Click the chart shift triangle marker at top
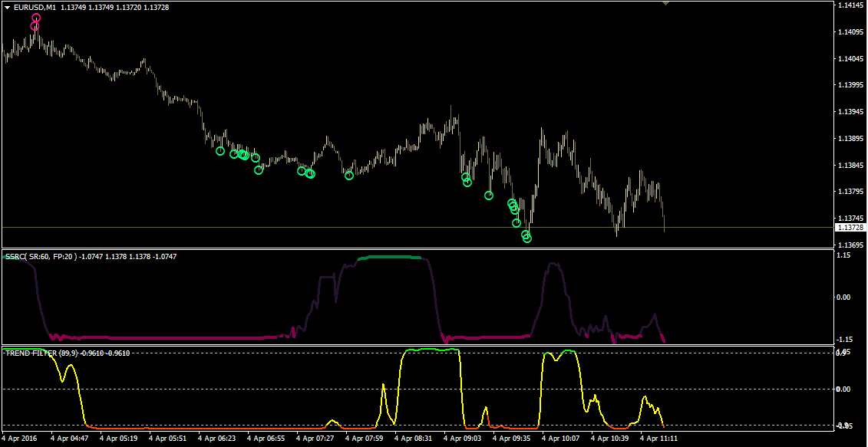This screenshot has height=447, width=868. (x=666, y=3)
